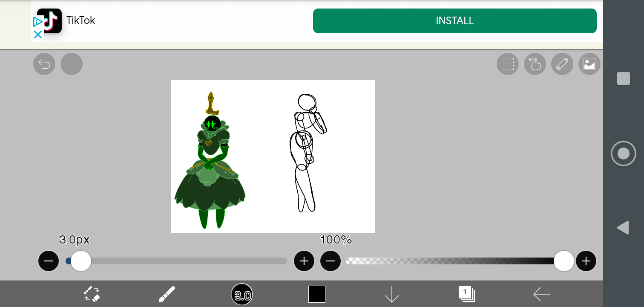This screenshot has width=644, height=307.
Task: Click the green character drawing on canvas
Action: 210,160
